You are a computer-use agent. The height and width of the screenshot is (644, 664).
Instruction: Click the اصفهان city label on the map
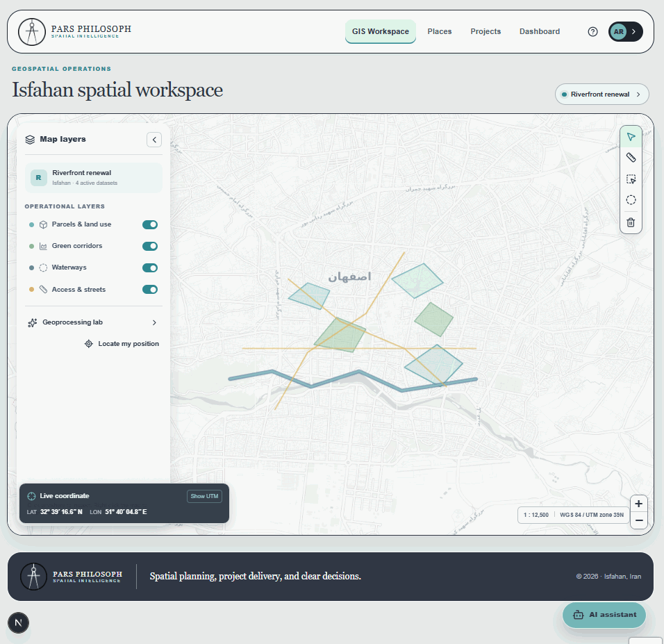(349, 276)
